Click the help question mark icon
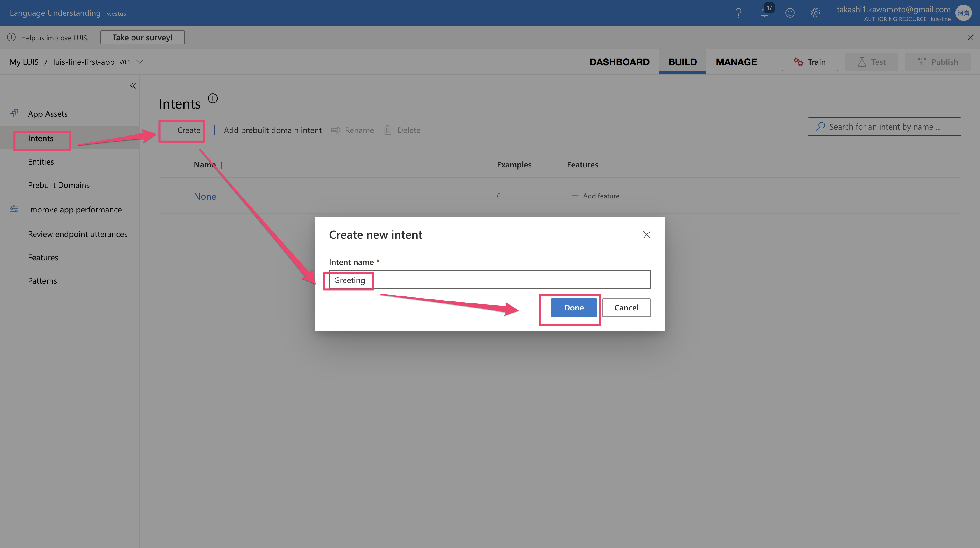Image resolution: width=980 pixels, height=548 pixels. tap(738, 13)
